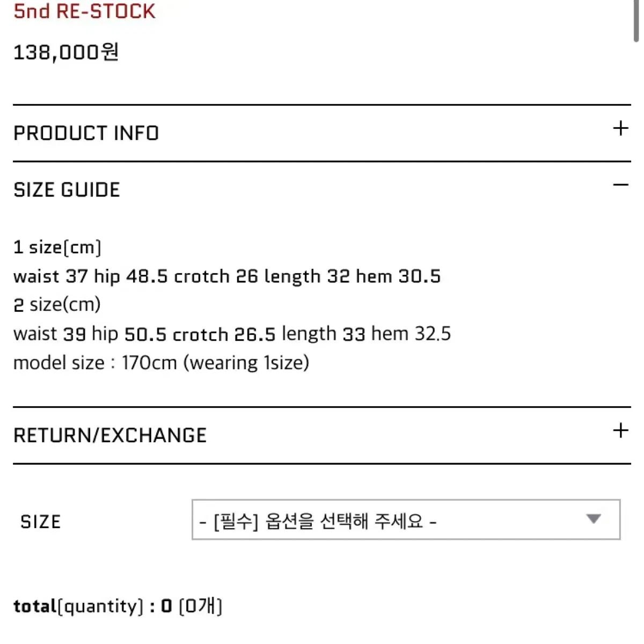Screen dimensions: 644x644
Task: Collapse SIZE GUIDE with its minus icon
Action: [x=620, y=185]
